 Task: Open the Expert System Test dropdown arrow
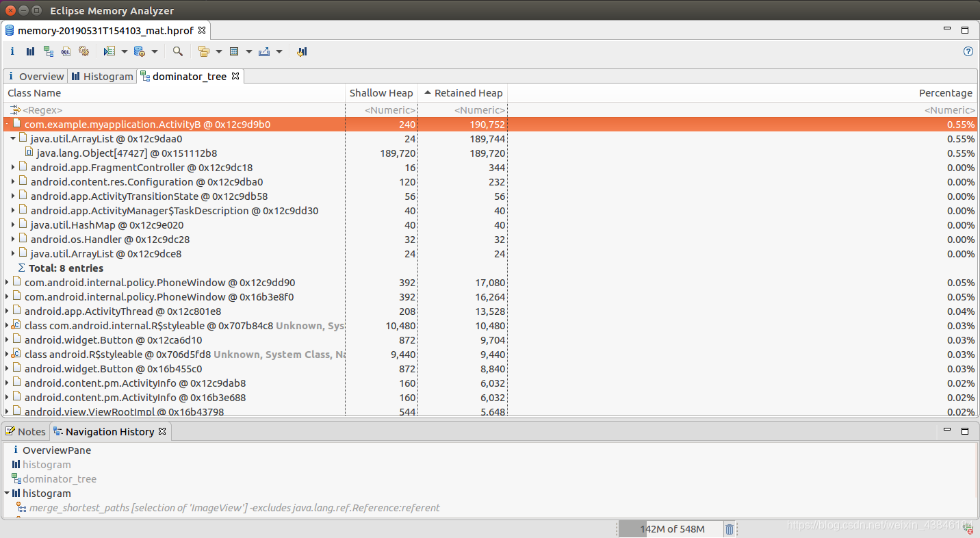coord(124,51)
